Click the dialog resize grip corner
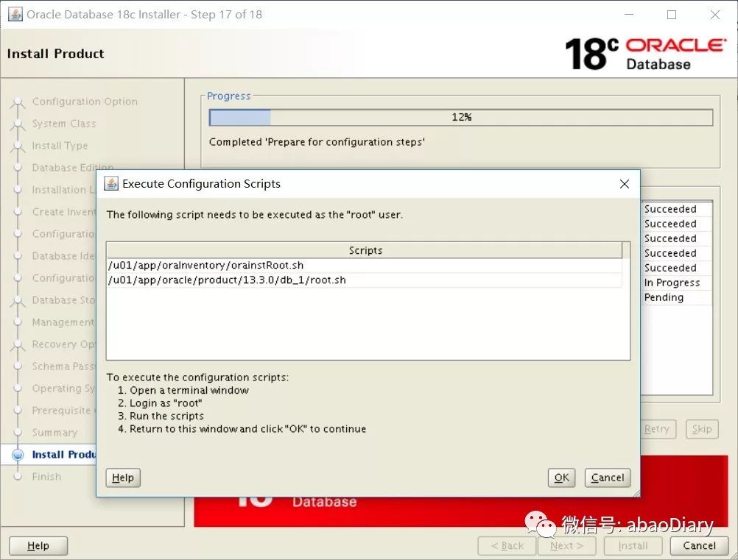738x560 pixels. [636, 493]
